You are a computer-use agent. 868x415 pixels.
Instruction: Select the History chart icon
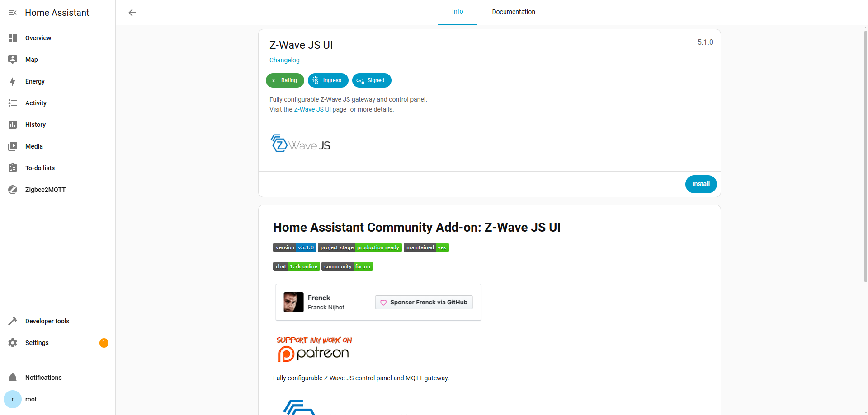pyautogui.click(x=13, y=125)
